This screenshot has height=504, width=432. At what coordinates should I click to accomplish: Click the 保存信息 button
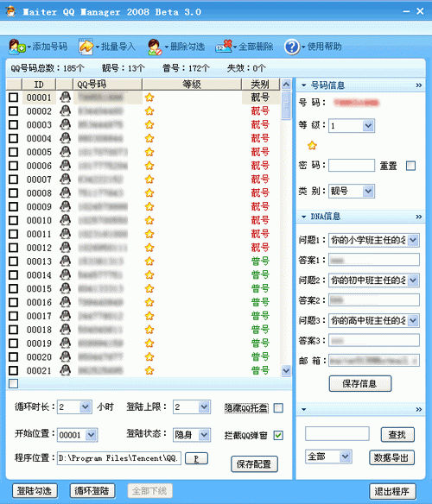360,383
